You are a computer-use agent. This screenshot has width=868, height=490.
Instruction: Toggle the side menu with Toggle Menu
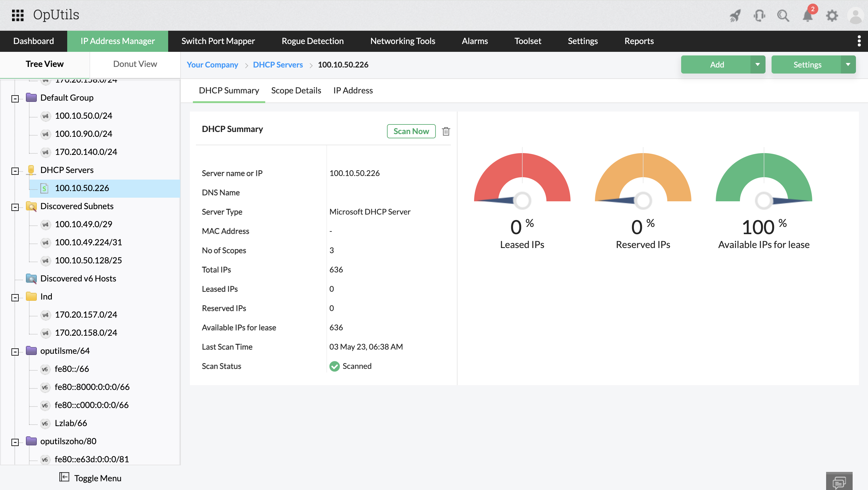coord(90,478)
